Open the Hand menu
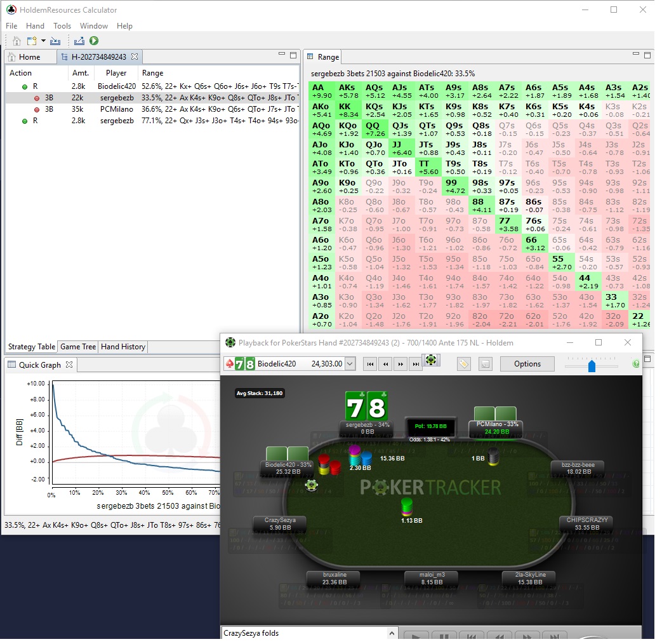 (x=35, y=26)
